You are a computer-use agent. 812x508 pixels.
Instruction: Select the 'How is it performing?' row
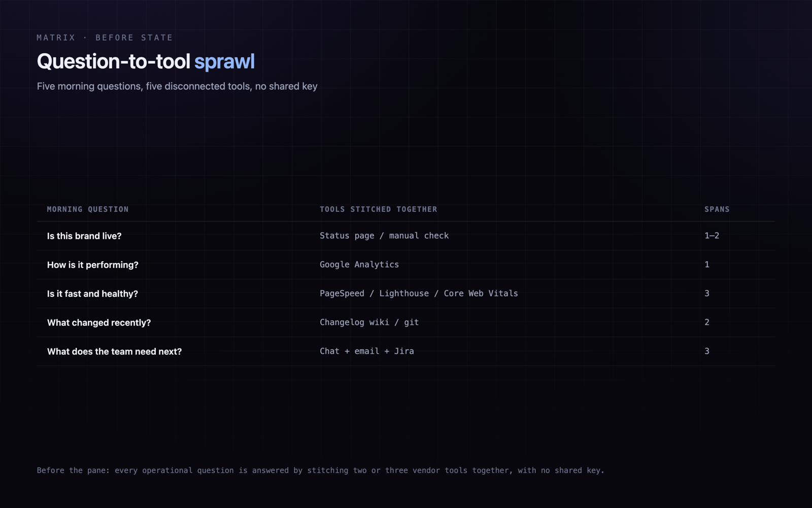(x=406, y=265)
